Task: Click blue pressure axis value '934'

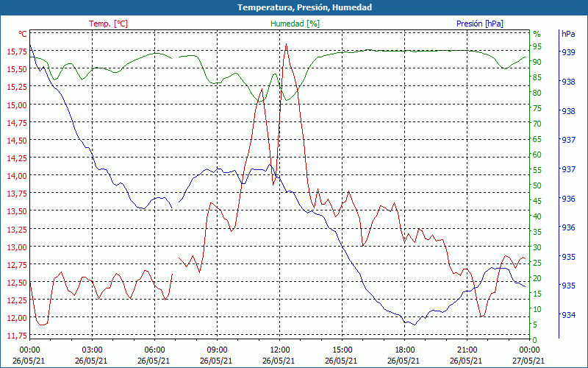Action: (568, 315)
